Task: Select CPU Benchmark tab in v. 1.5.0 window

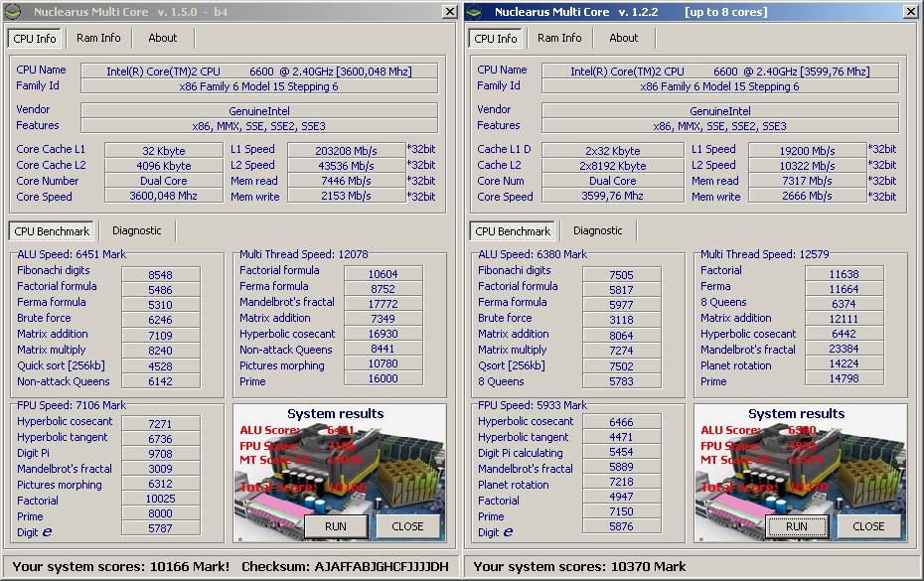Action: (x=52, y=231)
